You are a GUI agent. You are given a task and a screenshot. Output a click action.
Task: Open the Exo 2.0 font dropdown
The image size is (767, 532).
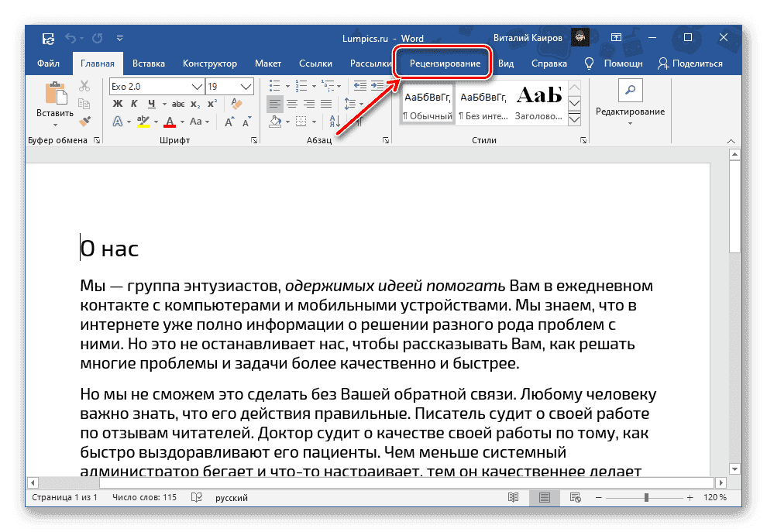tap(195, 86)
